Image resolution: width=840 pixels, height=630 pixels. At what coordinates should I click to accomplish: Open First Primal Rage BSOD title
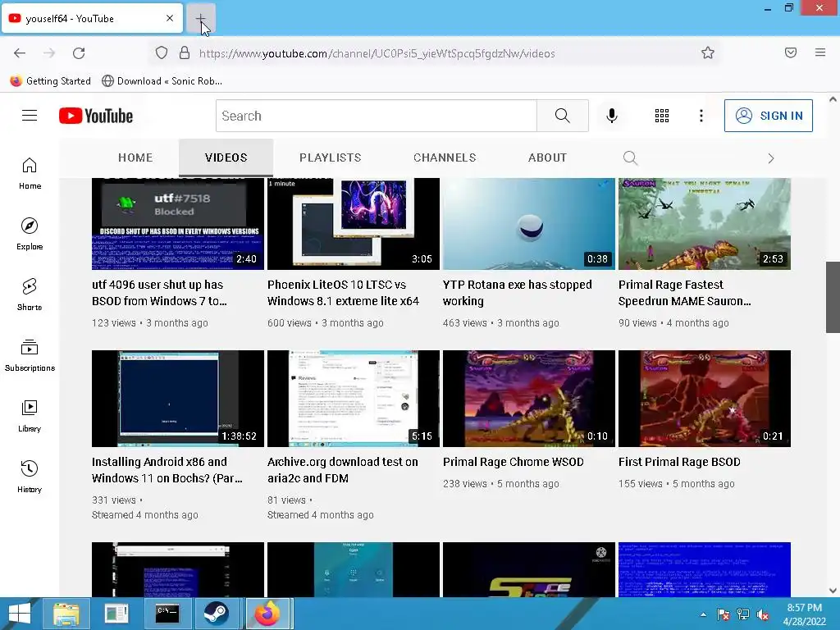pyautogui.click(x=679, y=462)
